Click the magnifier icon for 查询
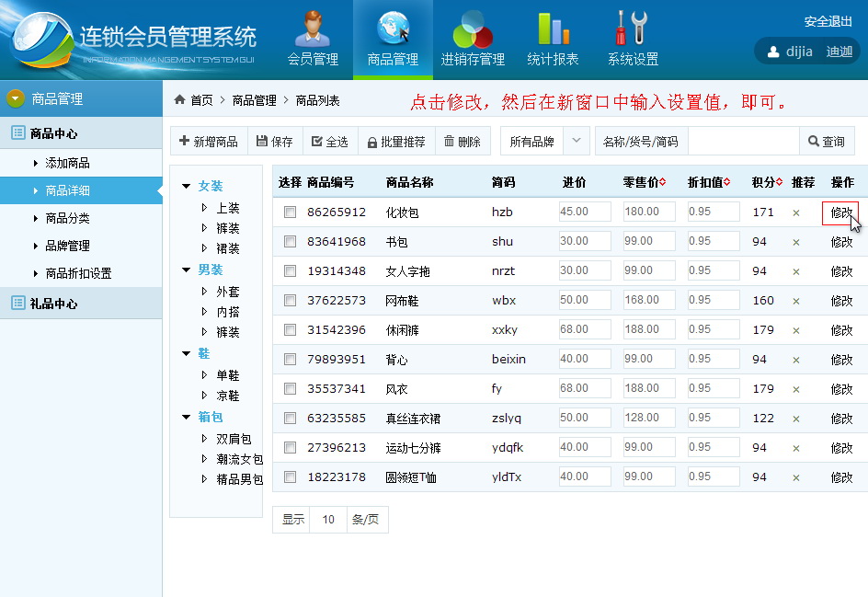The height and width of the screenshot is (597, 868). (x=813, y=142)
